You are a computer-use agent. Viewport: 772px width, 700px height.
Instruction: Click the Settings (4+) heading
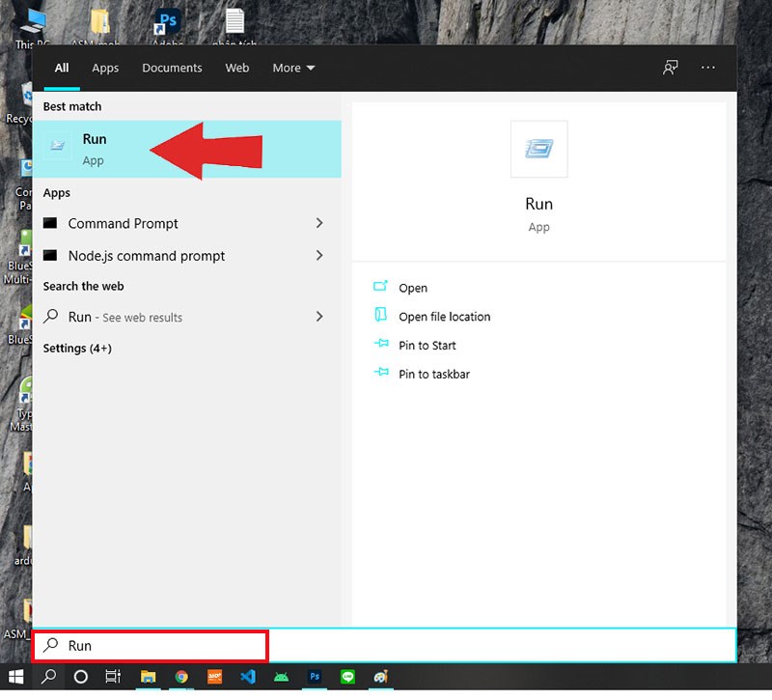pos(77,349)
